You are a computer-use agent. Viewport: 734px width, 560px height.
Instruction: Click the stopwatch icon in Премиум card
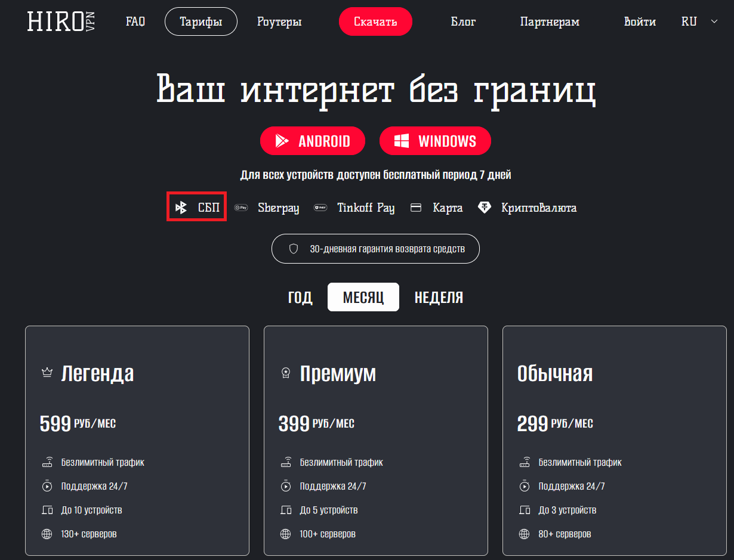point(286,486)
